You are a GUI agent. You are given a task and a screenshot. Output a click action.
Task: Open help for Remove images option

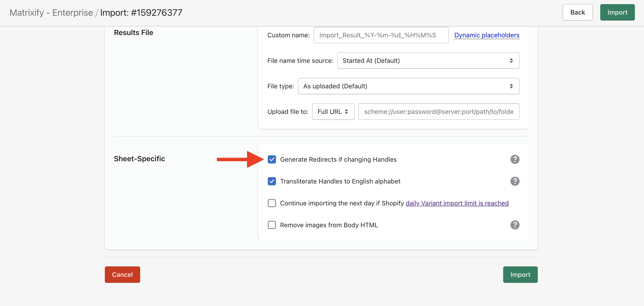515,225
